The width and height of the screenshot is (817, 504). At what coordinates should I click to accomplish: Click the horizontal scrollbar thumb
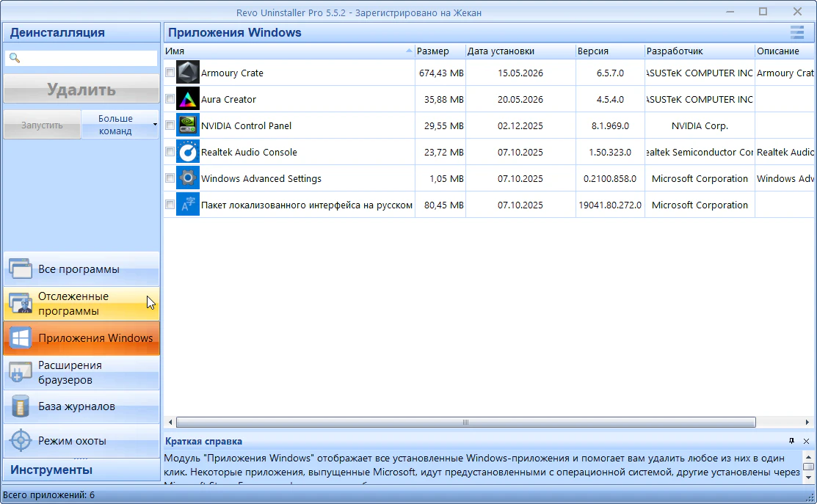coord(466,423)
